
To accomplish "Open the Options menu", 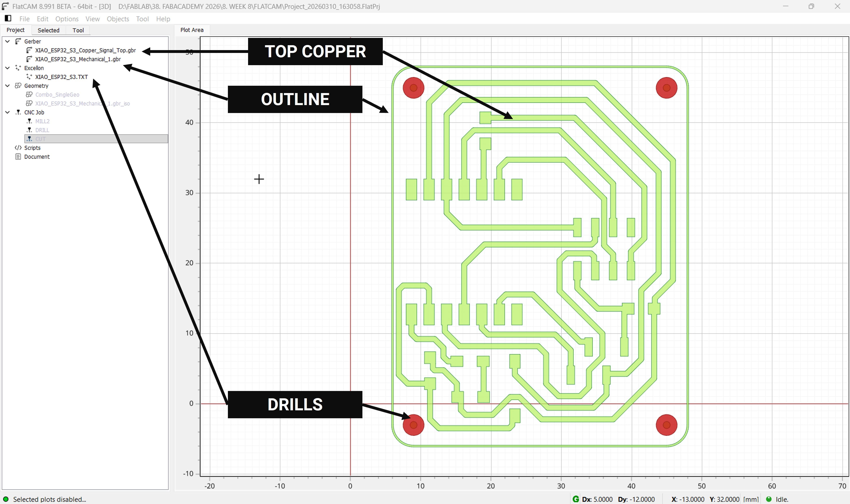I will pyautogui.click(x=67, y=19).
